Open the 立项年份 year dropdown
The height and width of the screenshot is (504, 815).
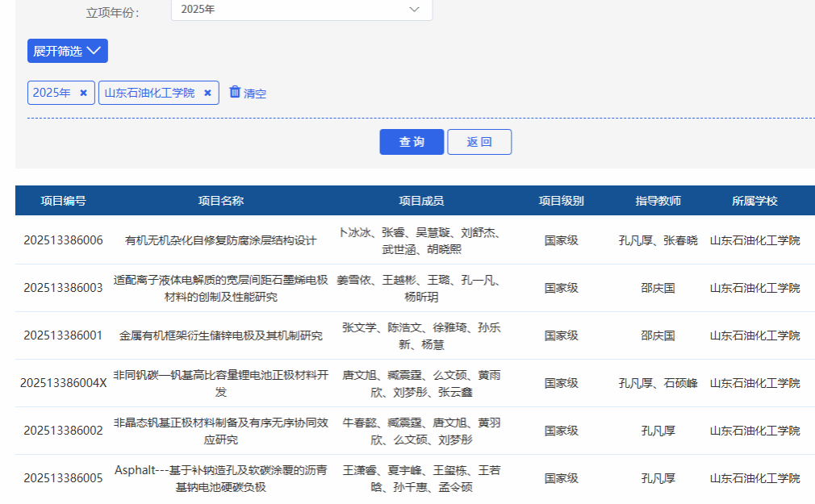click(301, 10)
